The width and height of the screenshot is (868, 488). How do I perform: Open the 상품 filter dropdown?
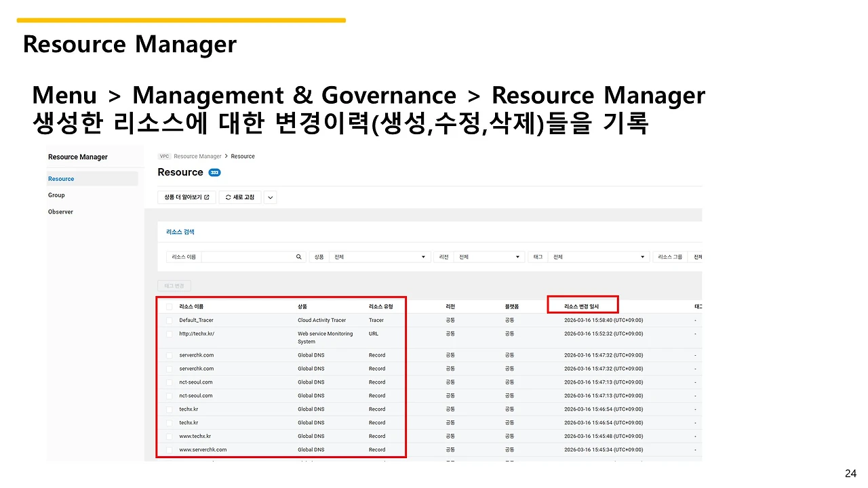(380, 257)
